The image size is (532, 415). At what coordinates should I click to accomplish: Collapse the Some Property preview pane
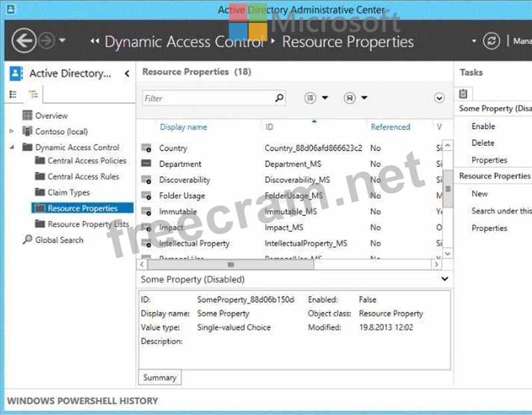[445, 279]
